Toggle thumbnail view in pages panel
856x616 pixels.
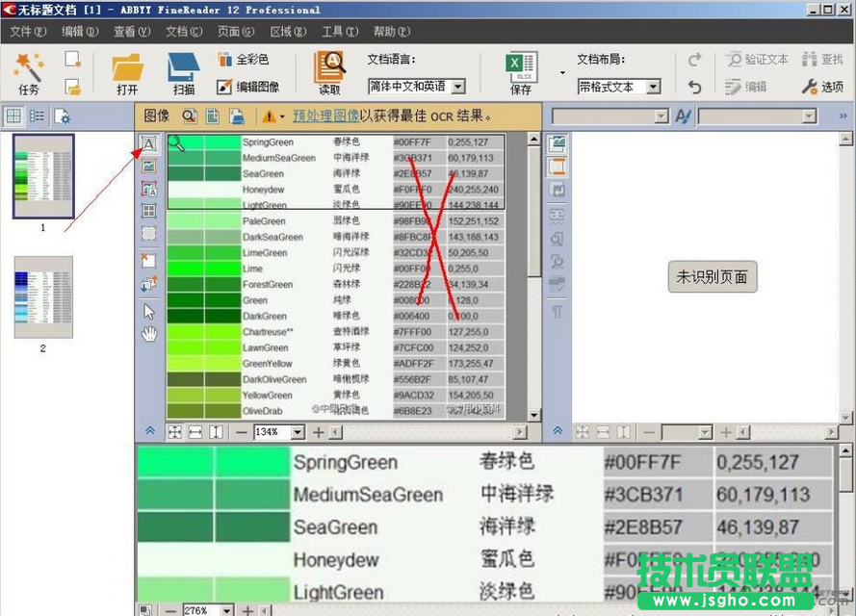pos(15,115)
